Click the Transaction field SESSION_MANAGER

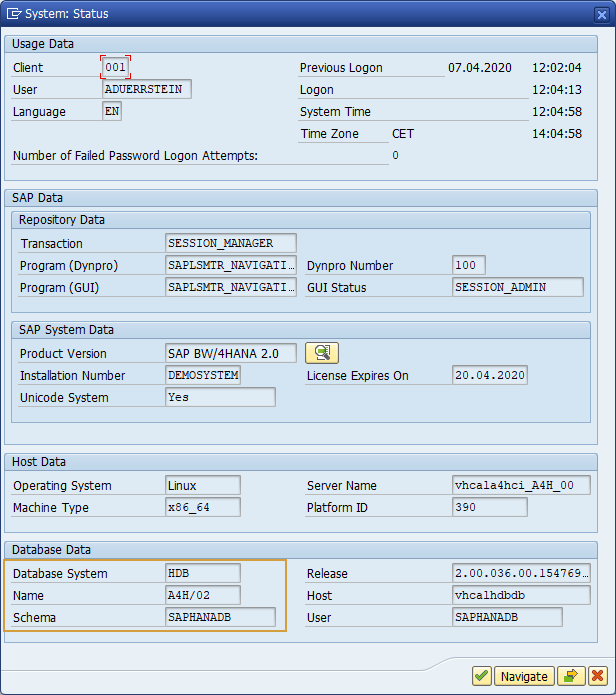[232, 243]
